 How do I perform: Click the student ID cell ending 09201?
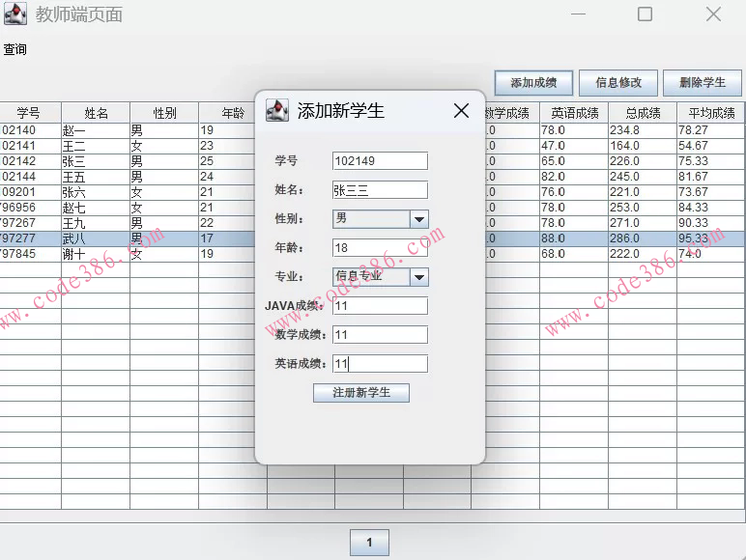[30, 192]
